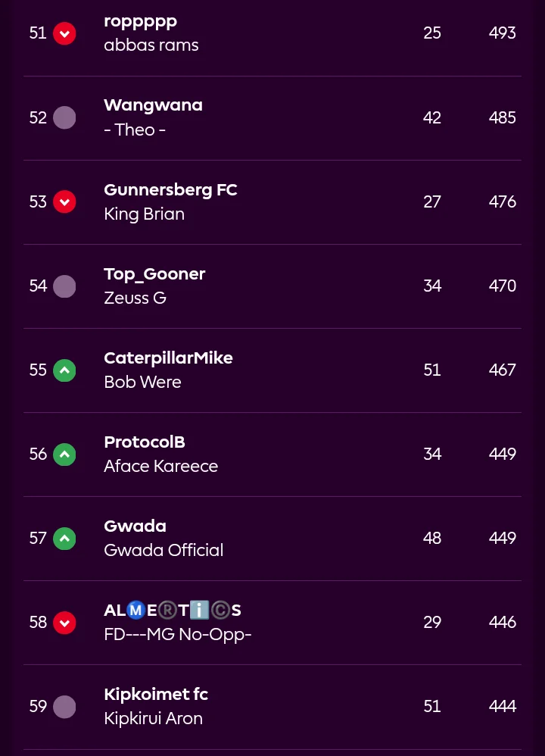The image size is (545, 756).
Task: Click grey circle icon for Kipkoimet fc
Action: [x=64, y=706]
